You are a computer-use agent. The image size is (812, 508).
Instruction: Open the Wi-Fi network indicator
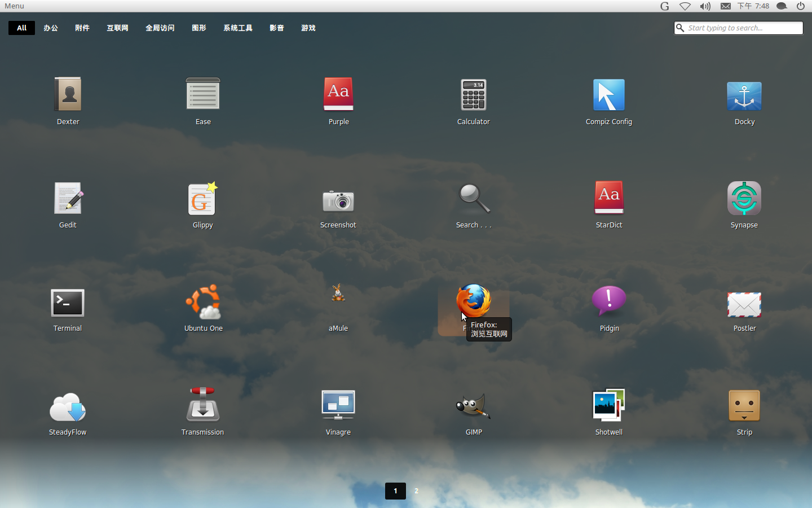685,6
